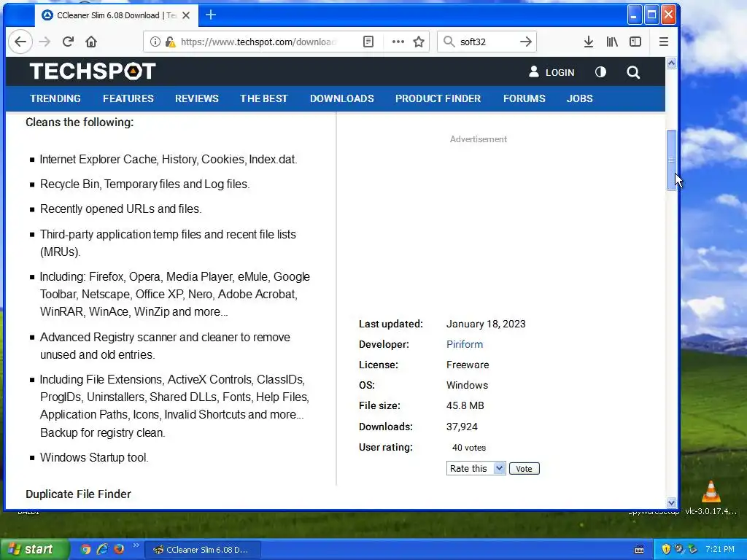Click the 'Windows Startup tool.' list item
This screenshot has width=747, height=560.
point(94,458)
